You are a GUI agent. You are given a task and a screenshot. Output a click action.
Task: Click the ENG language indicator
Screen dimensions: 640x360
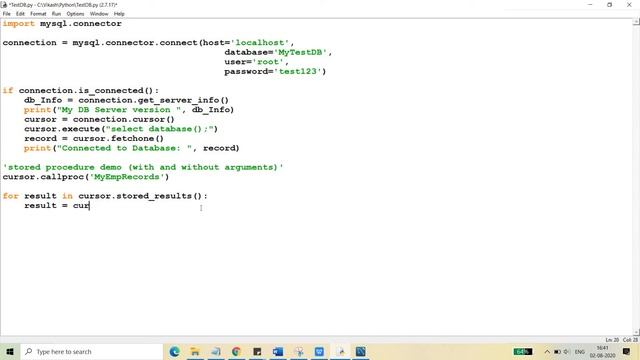pyautogui.click(x=580, y=351)
